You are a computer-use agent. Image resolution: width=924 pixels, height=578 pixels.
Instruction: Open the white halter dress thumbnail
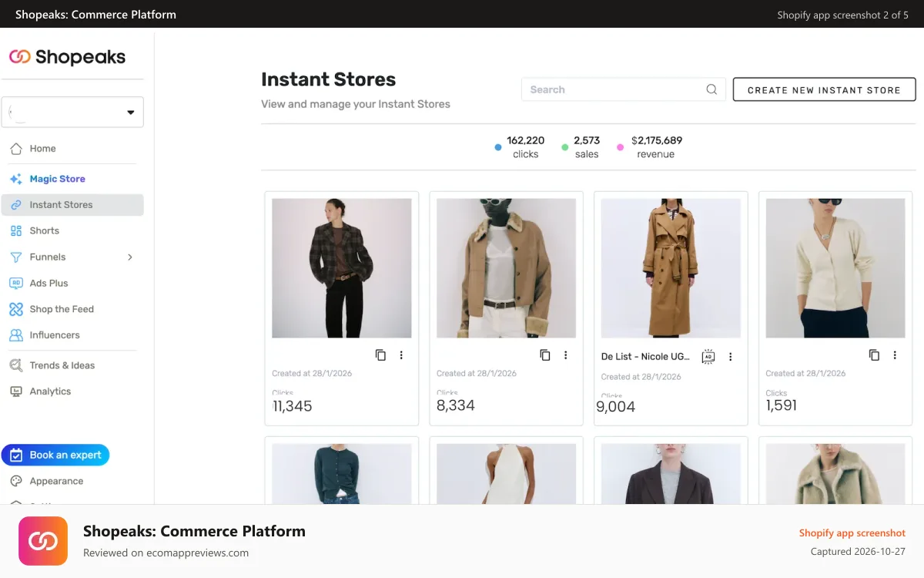pyautogui.click(x=506, y=474)
